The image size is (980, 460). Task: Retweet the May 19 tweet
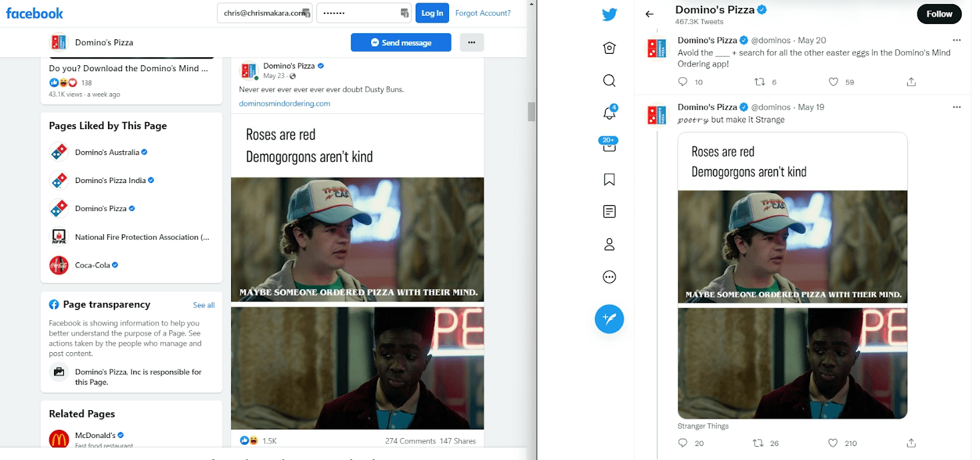pos(759,443)
